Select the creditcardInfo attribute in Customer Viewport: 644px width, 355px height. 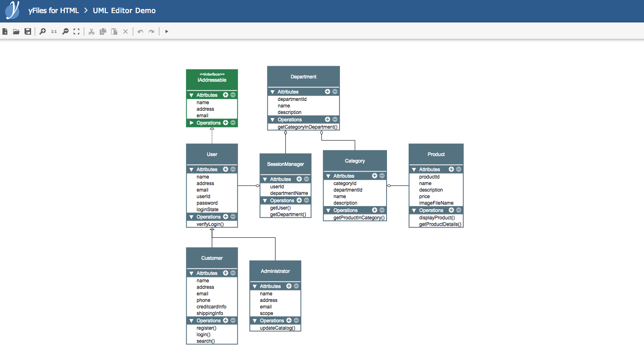click(x=211, y=307)
